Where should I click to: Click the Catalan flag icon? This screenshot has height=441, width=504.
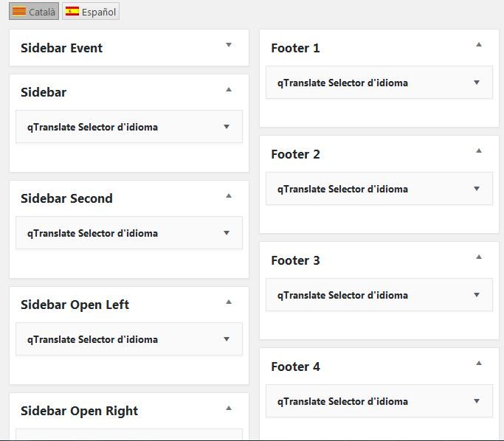(19, 11)
